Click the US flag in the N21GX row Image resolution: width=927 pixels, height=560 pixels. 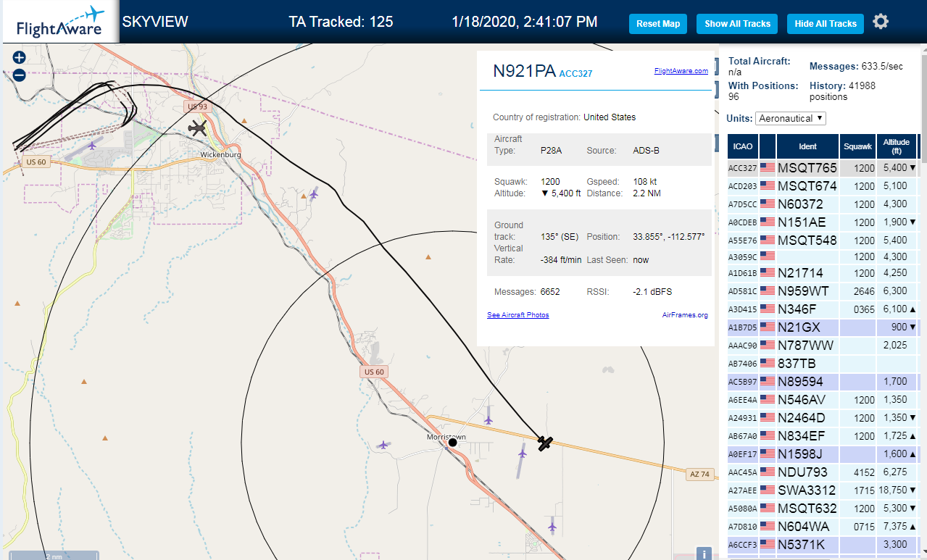pyautogui.click(x=768, y=327)
